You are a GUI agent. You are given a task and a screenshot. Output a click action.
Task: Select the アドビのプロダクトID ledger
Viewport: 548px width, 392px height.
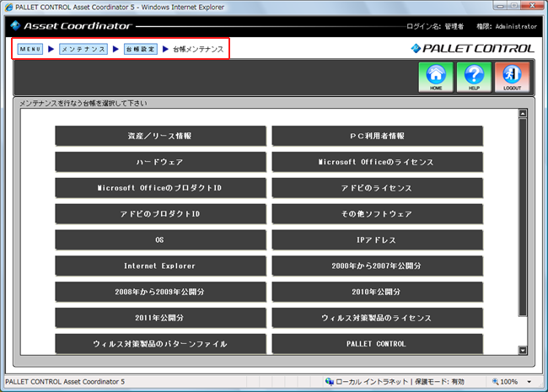160,214
